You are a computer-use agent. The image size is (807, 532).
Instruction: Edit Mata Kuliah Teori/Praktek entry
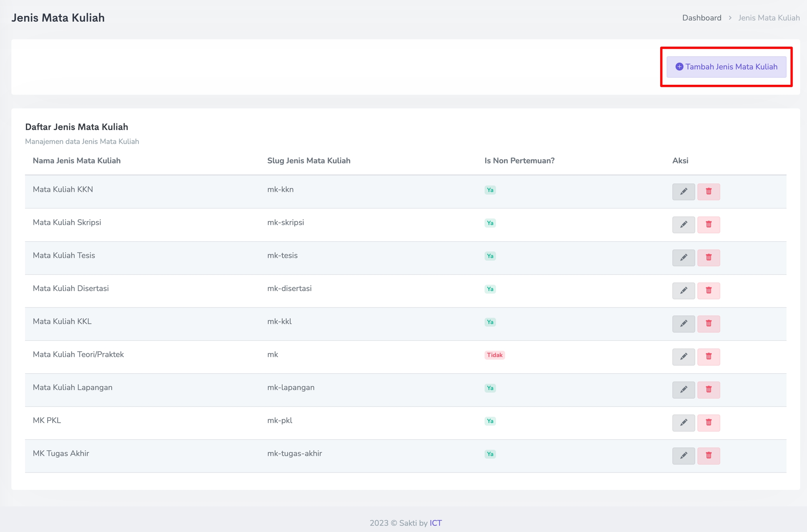[x=683, y=357]
